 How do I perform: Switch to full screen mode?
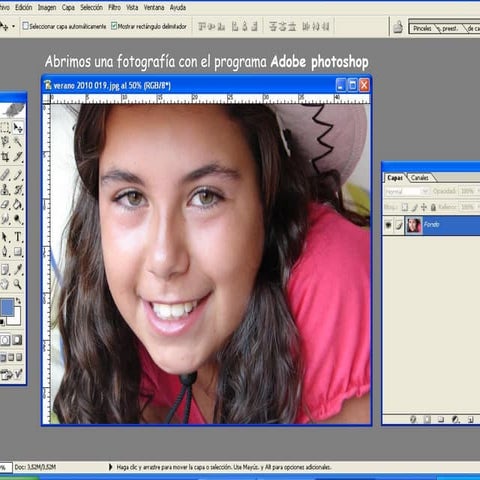point(19,358)
